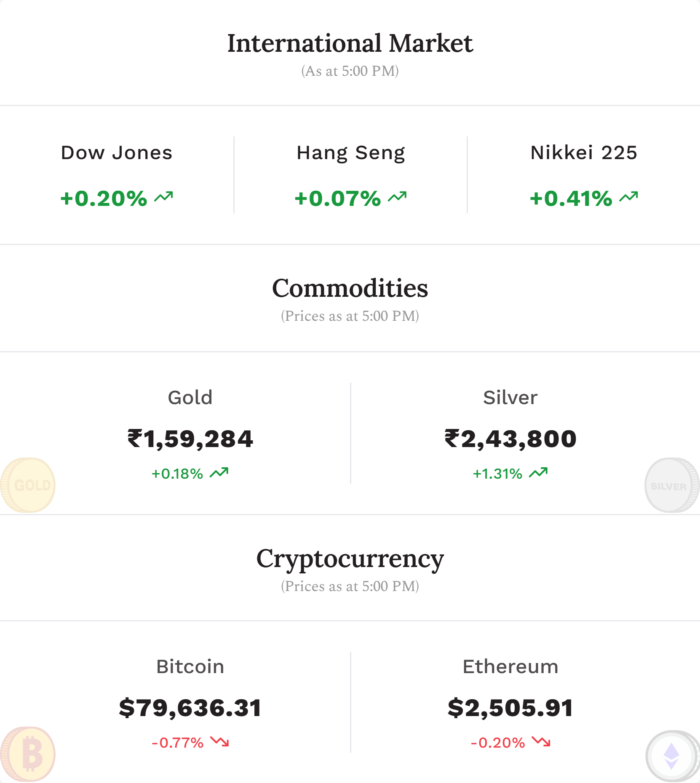This screenshot has height=783, width=700.
Task: Click the Dow Jones upward trend arrow
Action: [x=163, y=197]
